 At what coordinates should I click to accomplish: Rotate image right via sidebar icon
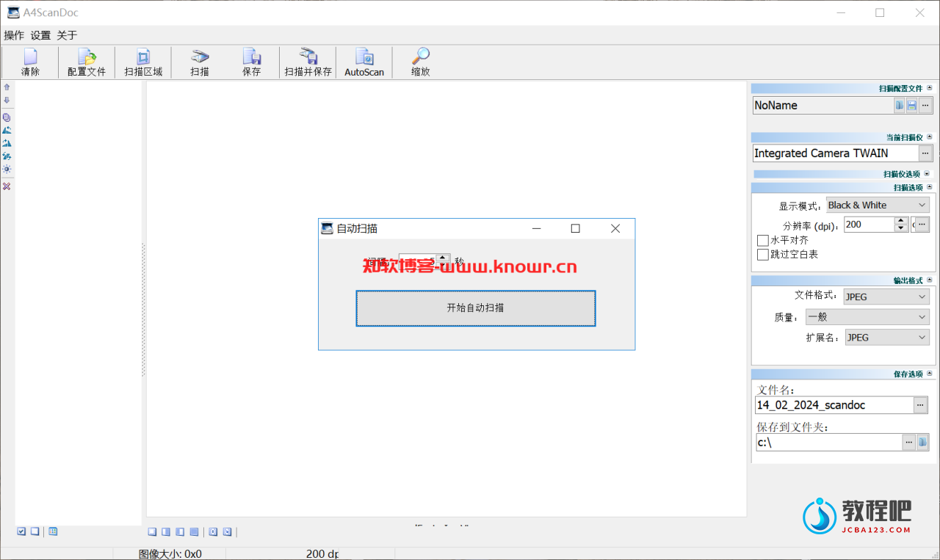(x=7, y=143)
